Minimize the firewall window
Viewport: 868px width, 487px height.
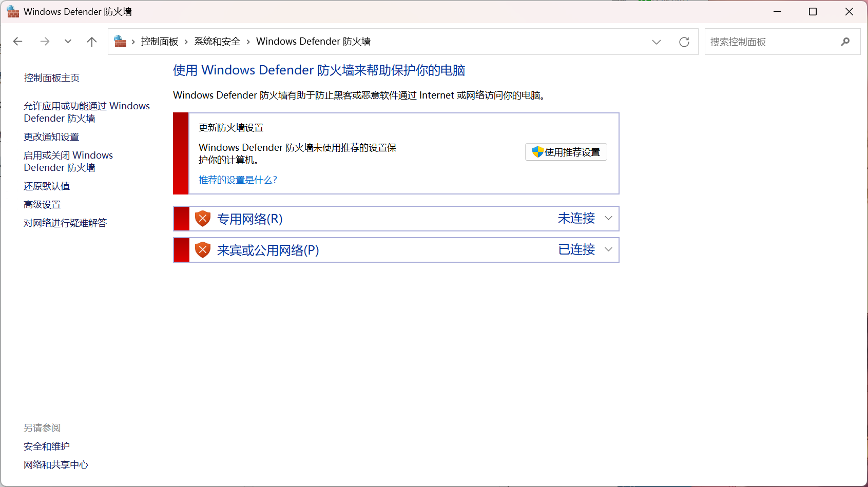[778, 11]
